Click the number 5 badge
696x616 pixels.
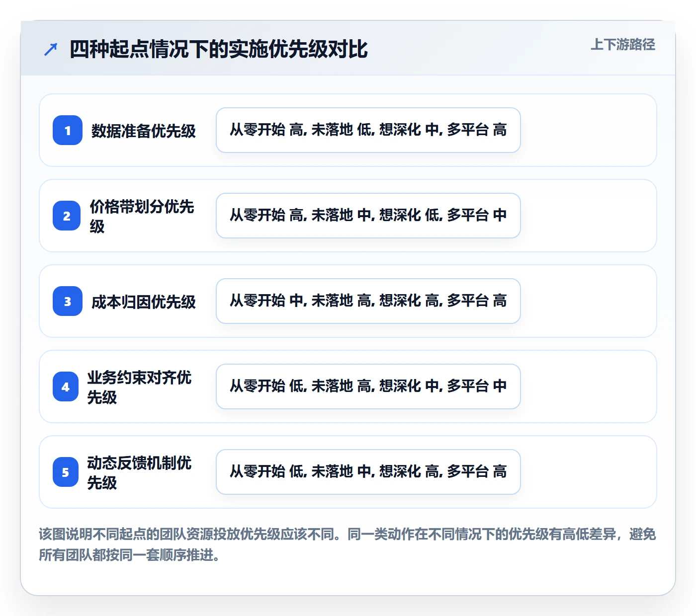[x=66, y=472]
